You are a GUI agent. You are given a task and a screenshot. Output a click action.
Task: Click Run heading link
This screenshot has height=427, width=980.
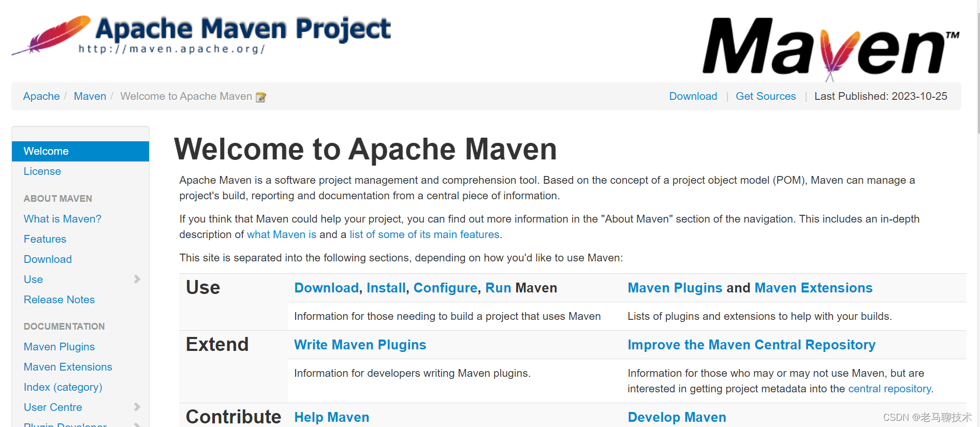pyautogui.click(x=498, y=288)
